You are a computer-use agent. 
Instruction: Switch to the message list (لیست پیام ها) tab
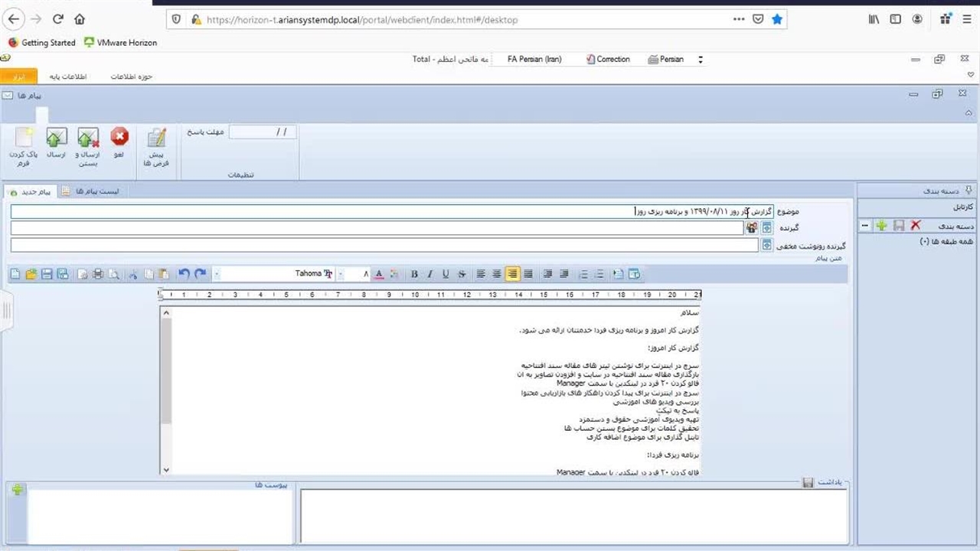coord(95,191)
